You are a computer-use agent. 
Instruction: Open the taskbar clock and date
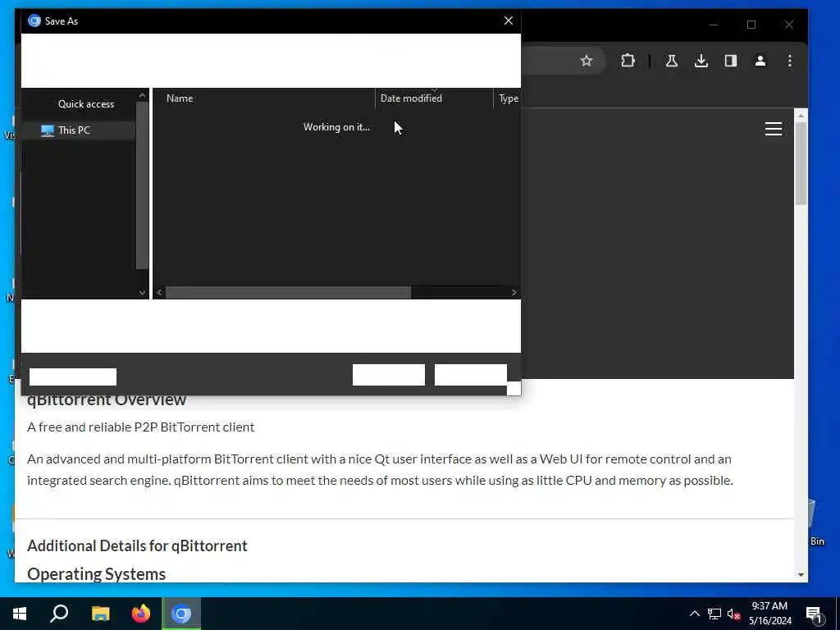click(769, 614)
